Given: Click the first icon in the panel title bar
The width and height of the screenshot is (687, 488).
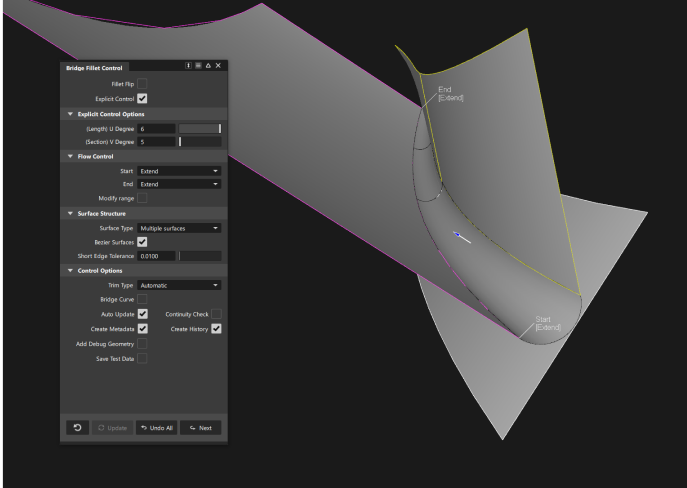Looking at the screenshot, I should click(188, 66).
